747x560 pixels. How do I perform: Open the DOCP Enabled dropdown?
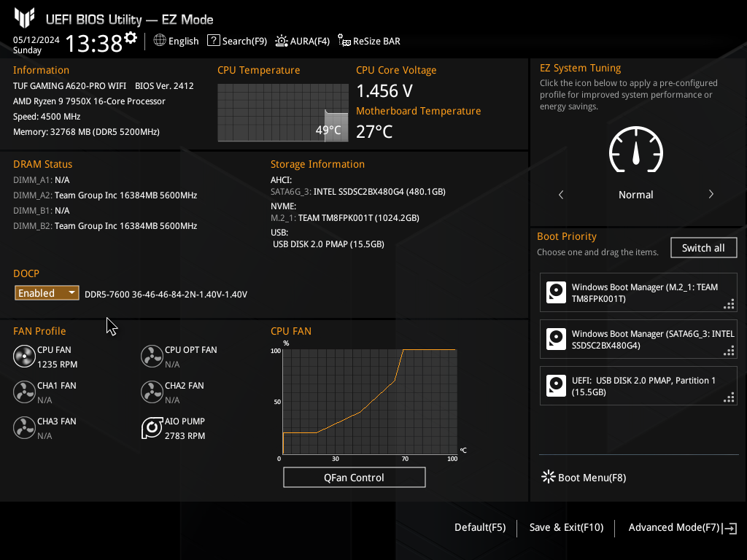tap(47, 293)
